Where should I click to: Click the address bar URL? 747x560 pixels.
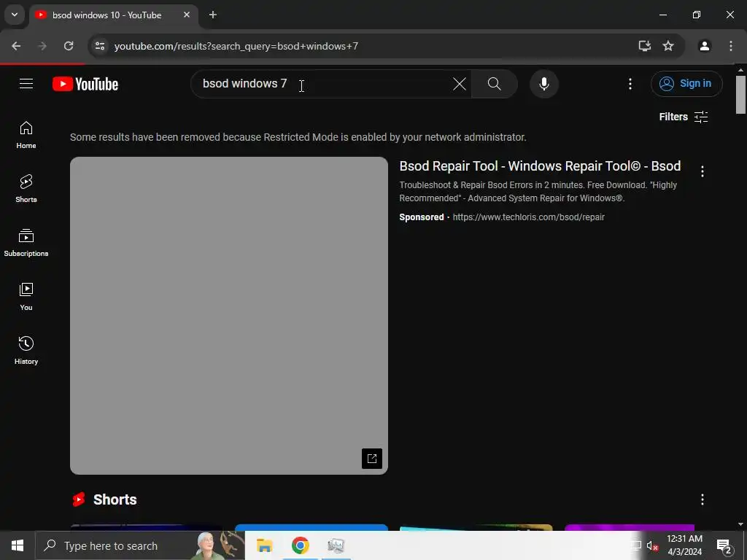pyautogui.click(x=236, y=46)
